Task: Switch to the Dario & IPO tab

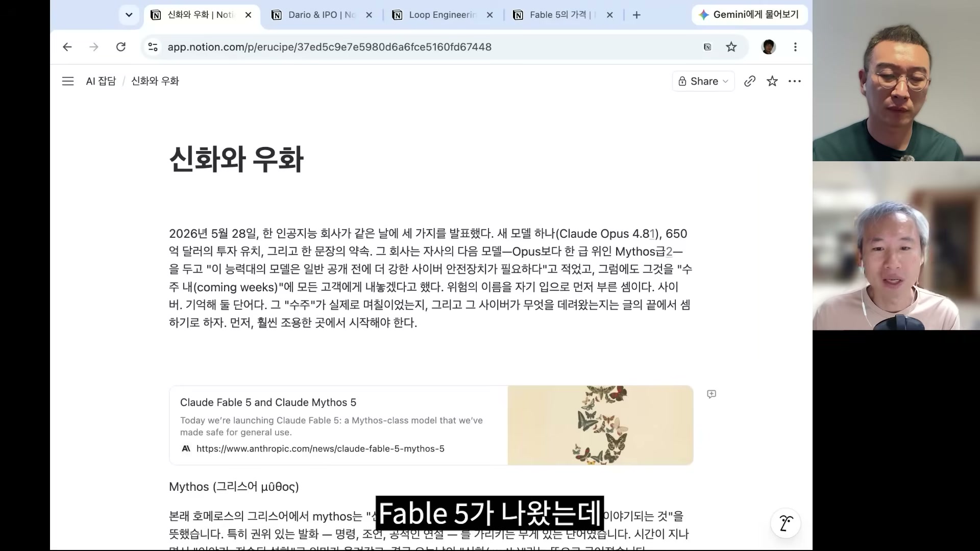Action: (x=322, y=15)
